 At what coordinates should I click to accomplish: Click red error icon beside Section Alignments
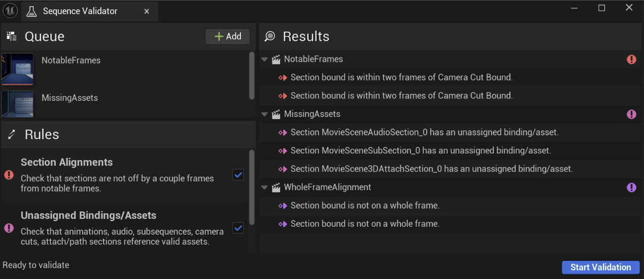pyautogui.click(x=9, y=175)
